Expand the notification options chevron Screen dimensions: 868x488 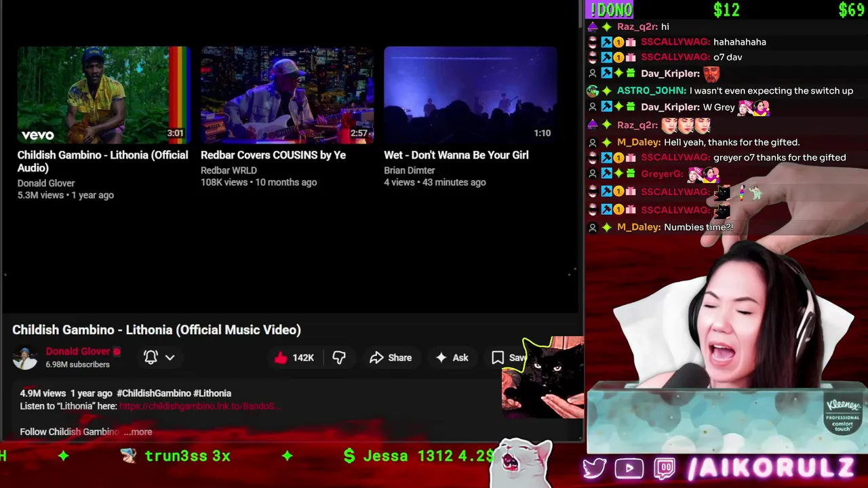click(x=170, y=357)
